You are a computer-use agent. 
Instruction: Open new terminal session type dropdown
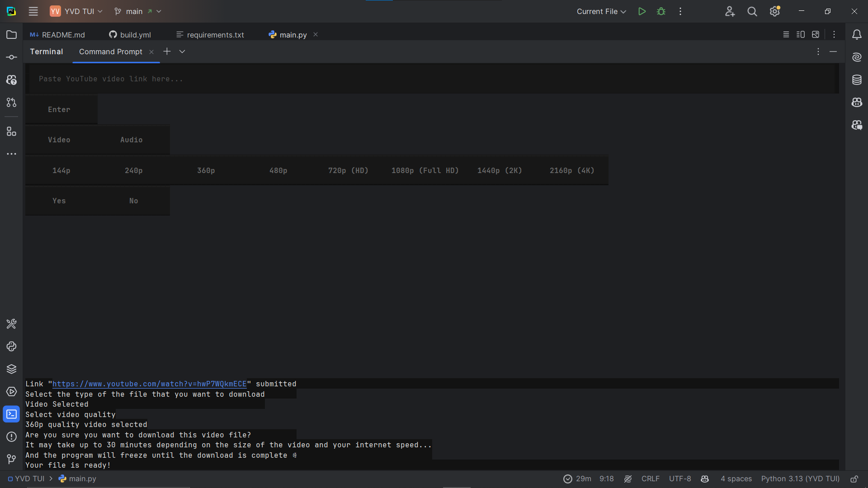[182, 52]
